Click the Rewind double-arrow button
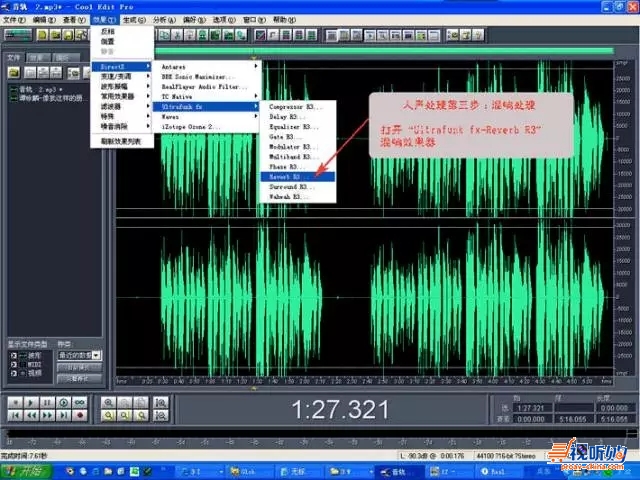The image size is (640, 480). (31, 416)
